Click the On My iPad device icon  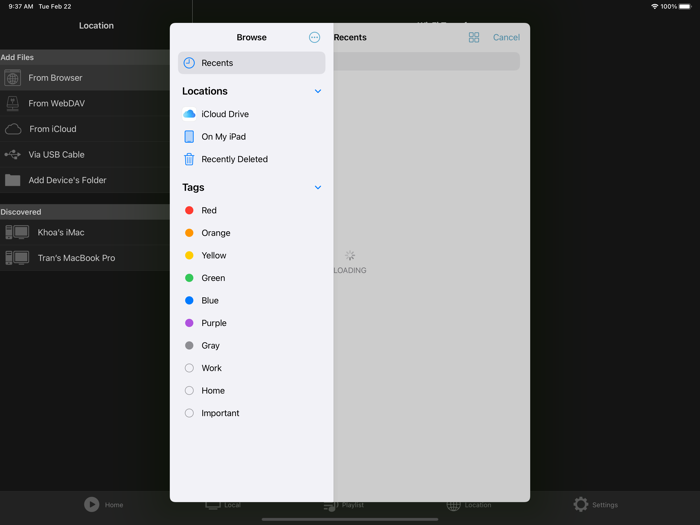[189, 137]
